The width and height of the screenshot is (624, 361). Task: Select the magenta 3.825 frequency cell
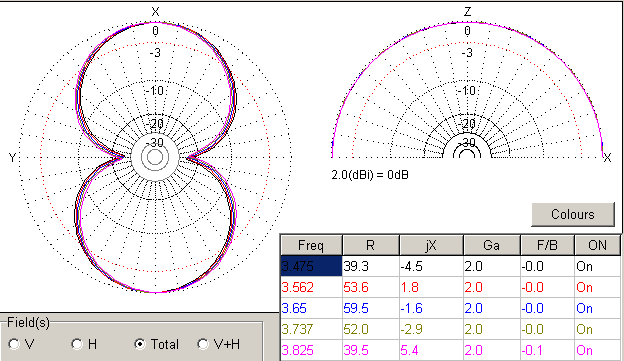(311, 350)
